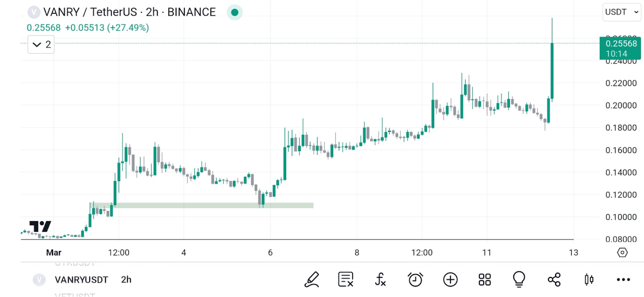This screenshot has height=297, width=644.
Task: Share the chart using the share icon
Action: point(554,279)
